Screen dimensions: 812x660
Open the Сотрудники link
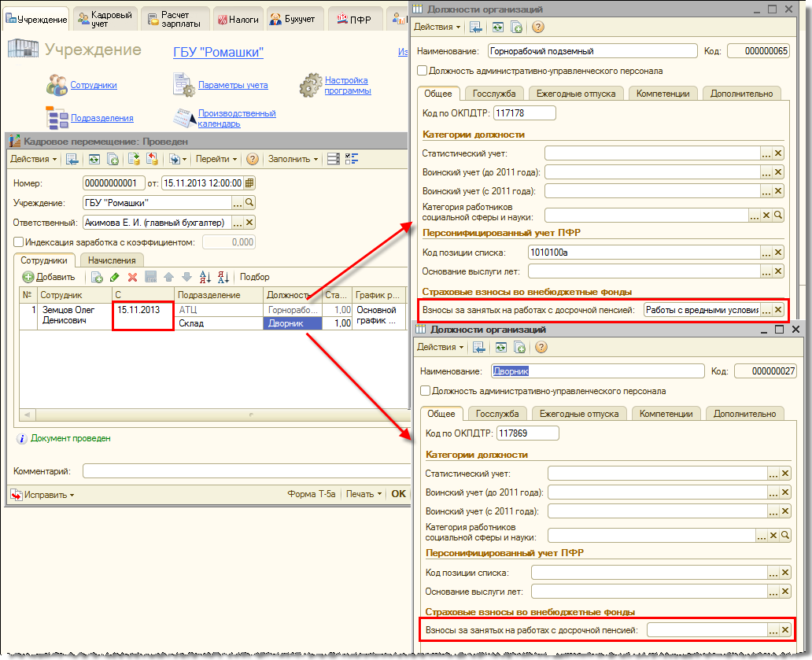[93, 85]
